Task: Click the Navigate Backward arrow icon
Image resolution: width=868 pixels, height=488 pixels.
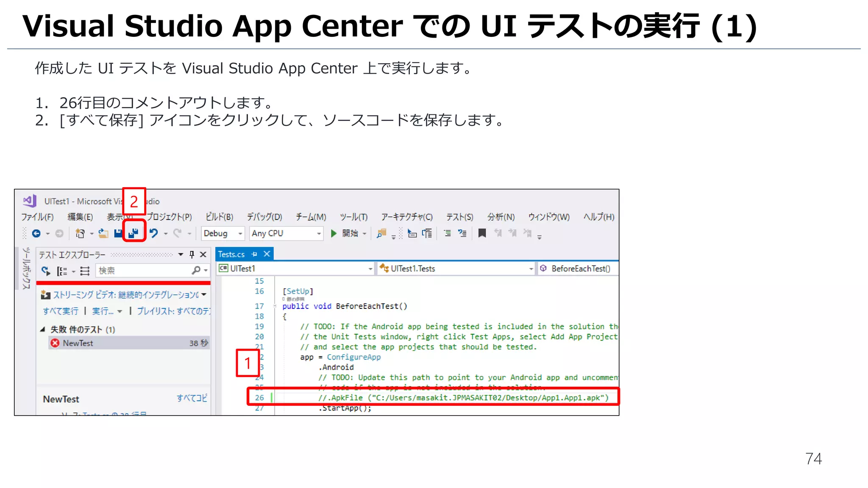Action: (x=36, y=233)
